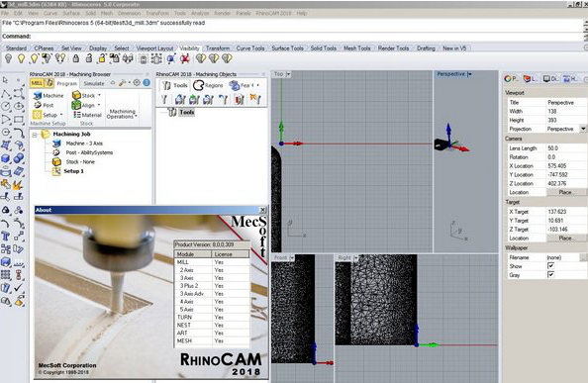
Task: Open the Tools tab in Machining Objects
Action: [x=175, y=85]
